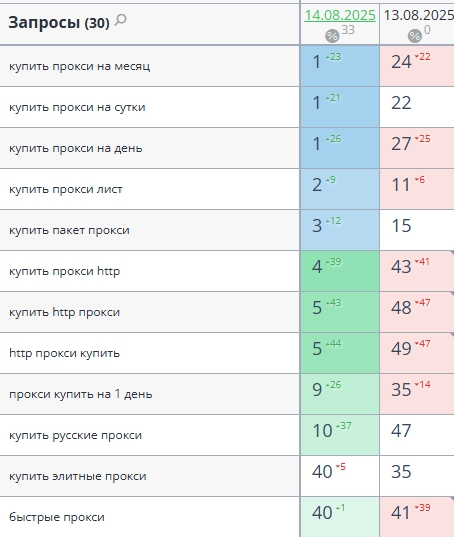Click the search magnifier next to Запросы

(x=121, y=20)
